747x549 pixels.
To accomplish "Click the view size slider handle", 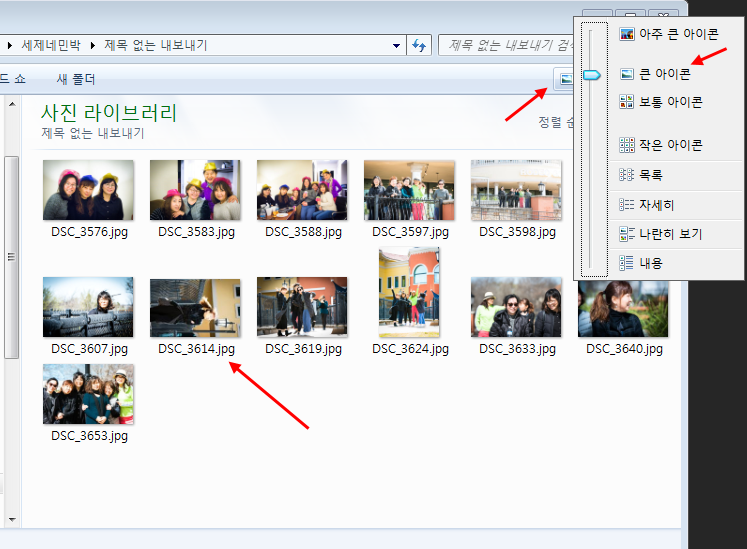I will 591,73.
